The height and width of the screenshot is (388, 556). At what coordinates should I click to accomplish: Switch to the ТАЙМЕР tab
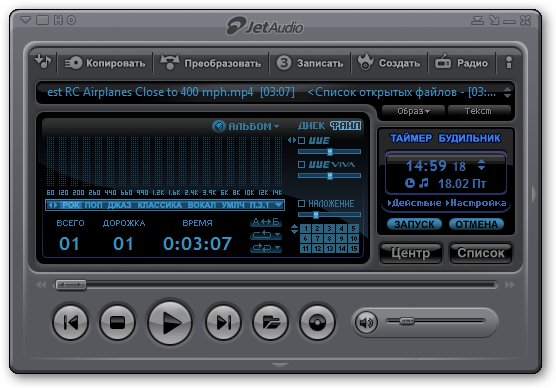click(x=411, y=138)
